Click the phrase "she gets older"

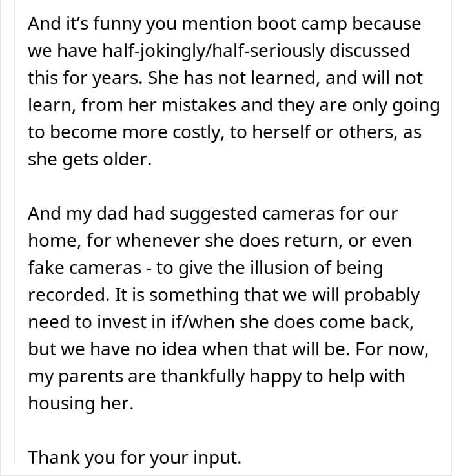89,159
